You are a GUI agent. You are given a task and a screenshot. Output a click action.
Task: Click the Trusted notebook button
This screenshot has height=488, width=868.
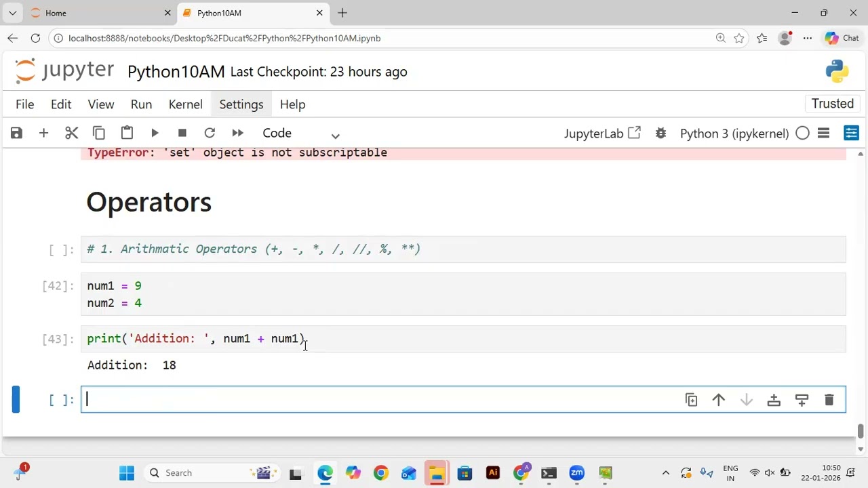click(x=833, y=104)
